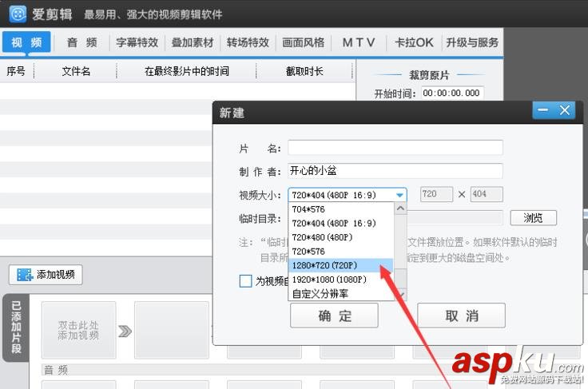Open the 音频 tab
Image resolution: width=588 pixels, height=389 pixels.
point(82,42)
